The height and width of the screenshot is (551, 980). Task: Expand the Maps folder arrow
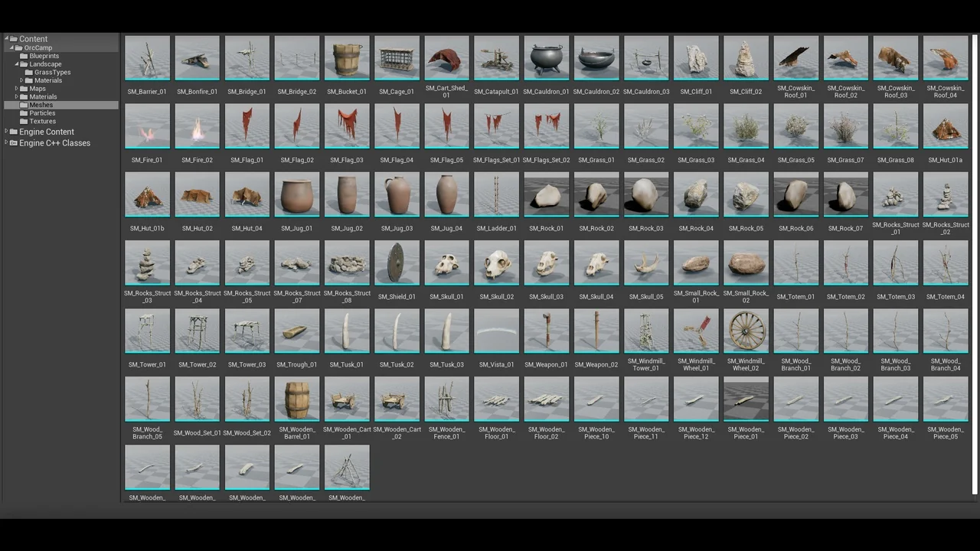(17, 89)
